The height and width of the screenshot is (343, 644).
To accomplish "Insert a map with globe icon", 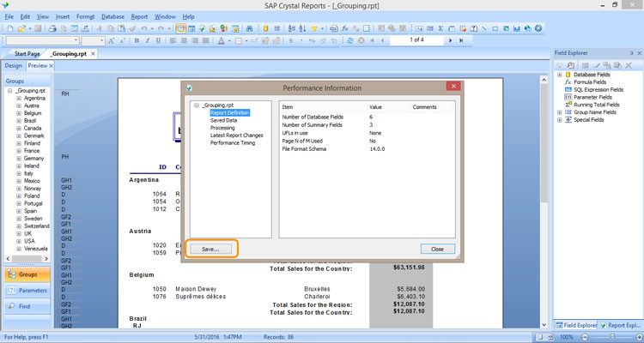I will [528, 28].
